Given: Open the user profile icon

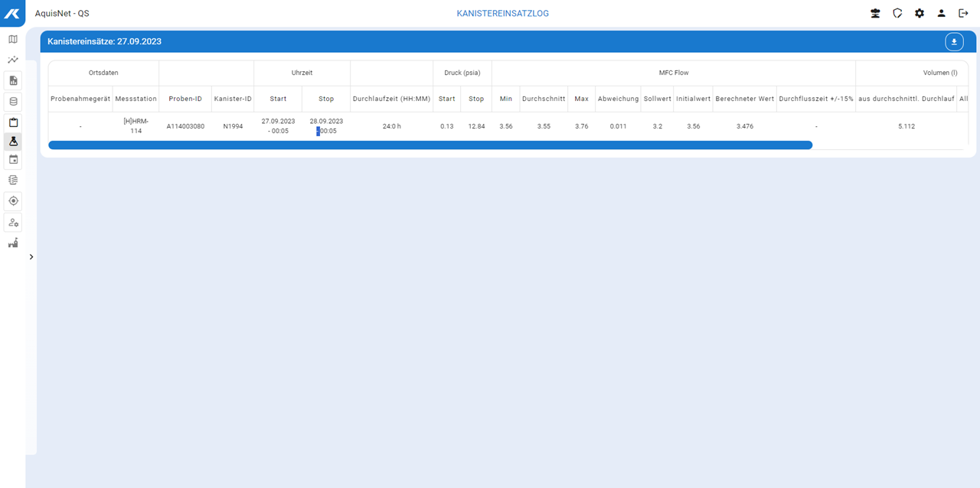Looking at the screenshot, I should tap(942, 14).
